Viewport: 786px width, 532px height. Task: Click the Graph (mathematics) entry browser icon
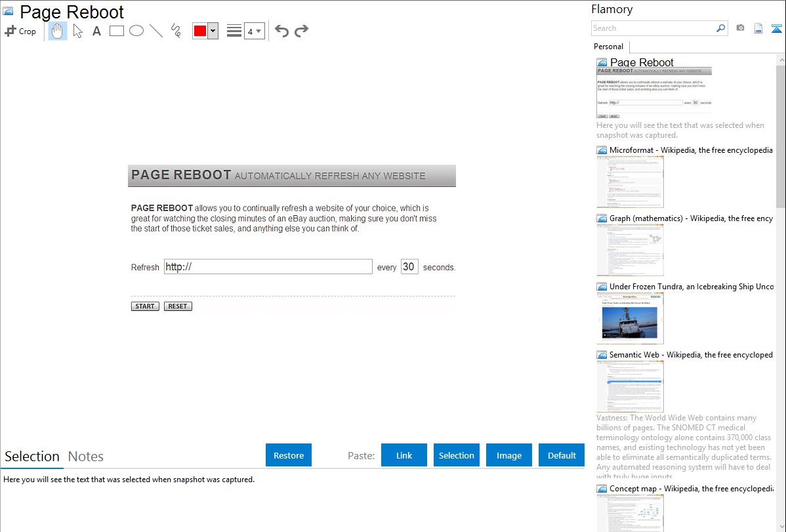602,218
